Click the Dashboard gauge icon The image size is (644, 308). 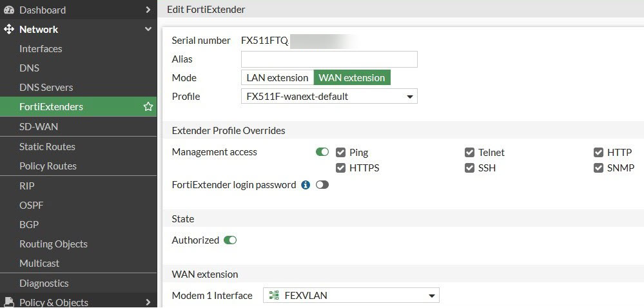[9, 10]
